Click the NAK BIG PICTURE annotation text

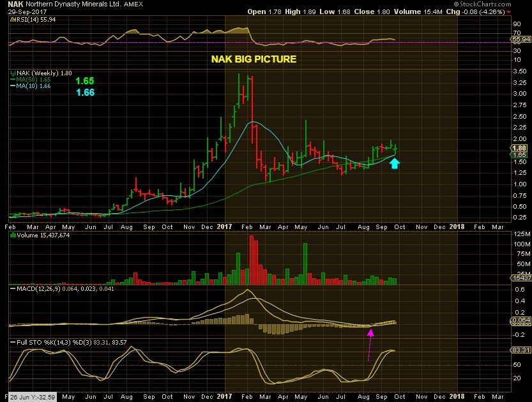coord(254,59)
